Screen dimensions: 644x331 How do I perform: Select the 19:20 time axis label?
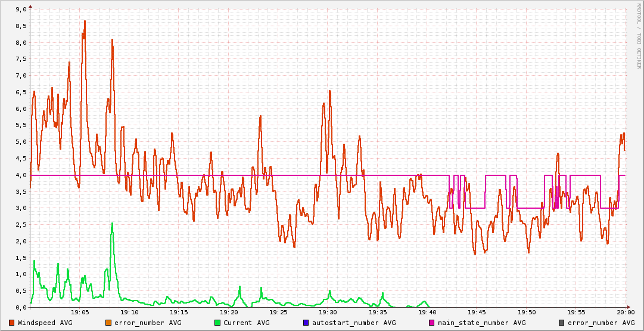(229, 313)
